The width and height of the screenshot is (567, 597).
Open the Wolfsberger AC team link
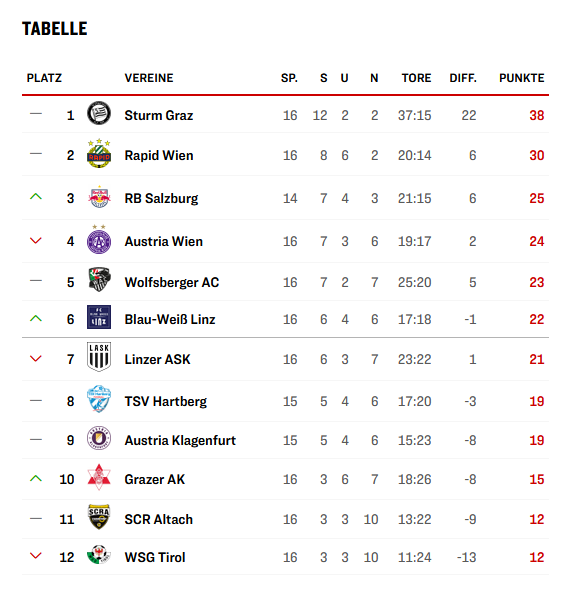point(172,282)
